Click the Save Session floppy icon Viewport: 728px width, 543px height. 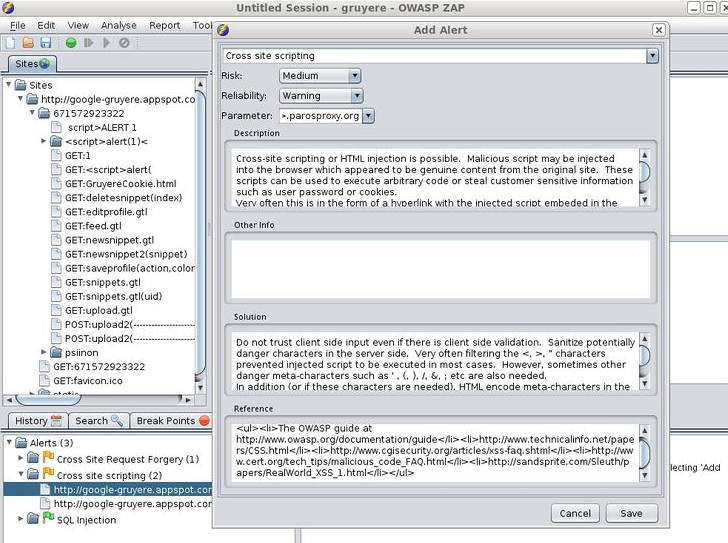(46, 43)
